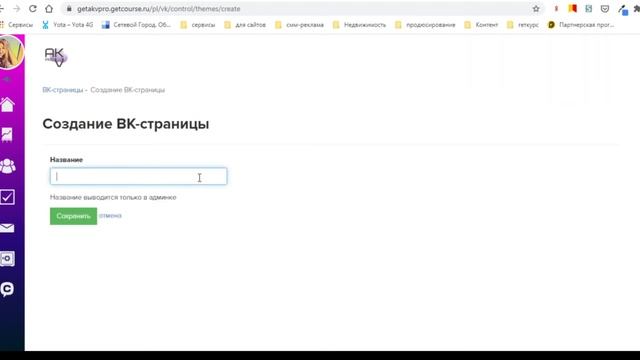Reload the browser page
Image resolution: width=640 pixels, height=360 pixels.
pos(33,9)
